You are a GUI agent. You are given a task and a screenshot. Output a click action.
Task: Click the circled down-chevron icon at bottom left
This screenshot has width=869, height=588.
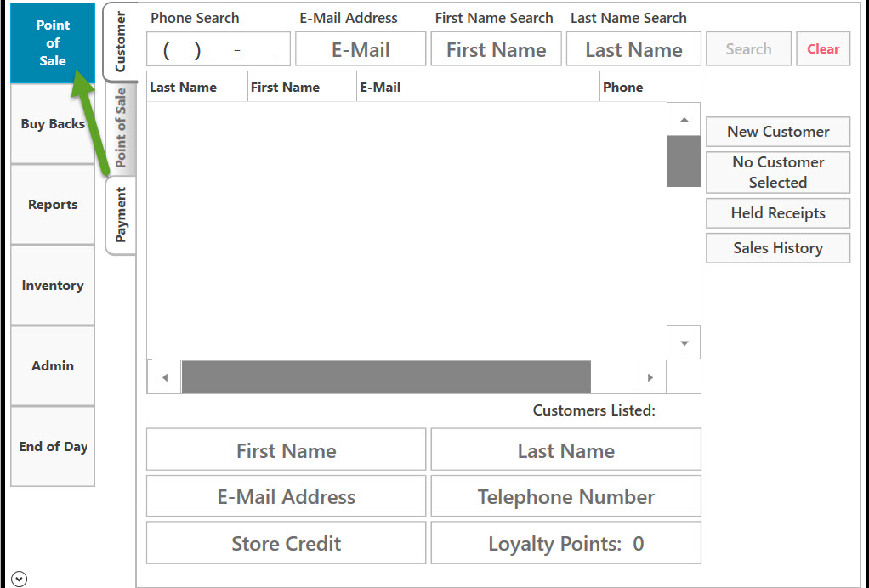coord(19,580)
